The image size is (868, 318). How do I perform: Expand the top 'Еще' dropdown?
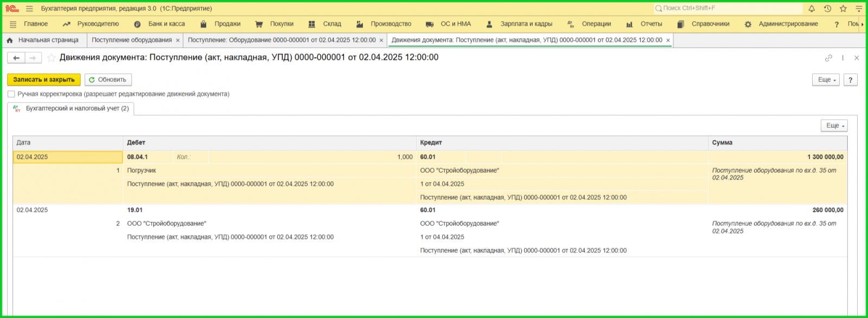point(826,80)
